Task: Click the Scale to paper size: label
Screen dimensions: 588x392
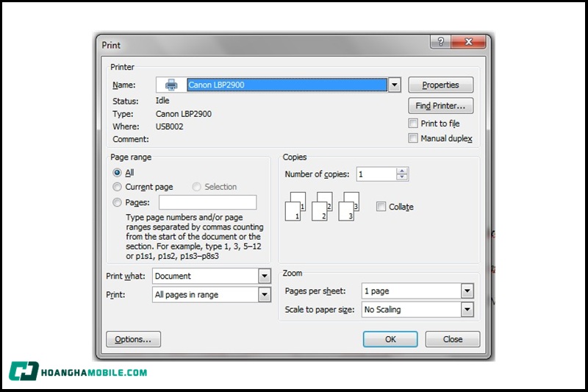Action: click(320, 310)
